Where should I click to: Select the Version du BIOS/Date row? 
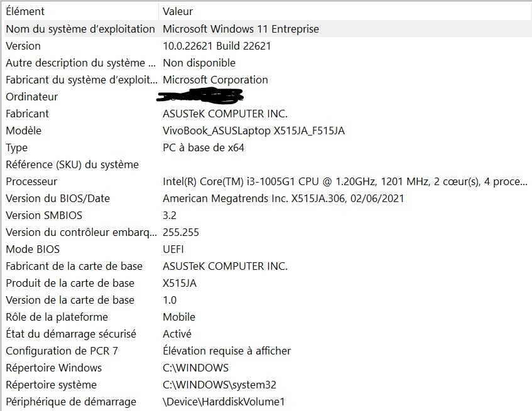(x=267, y=198)
